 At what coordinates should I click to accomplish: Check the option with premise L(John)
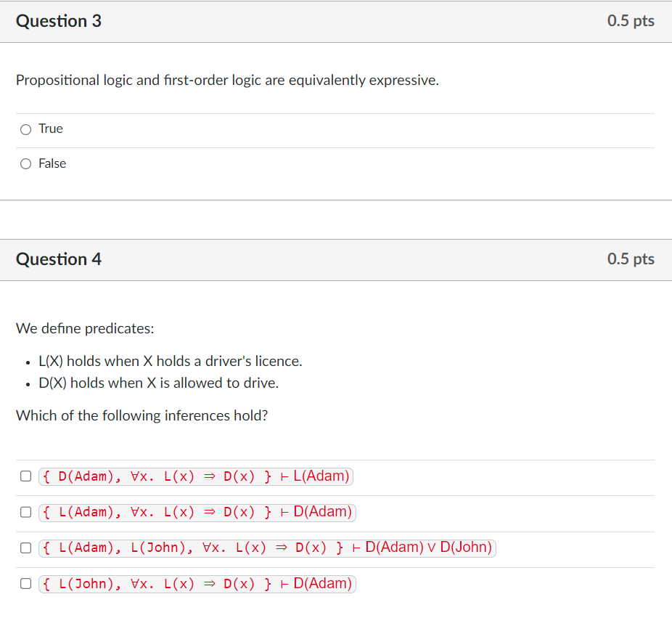(x=25, y=584)
